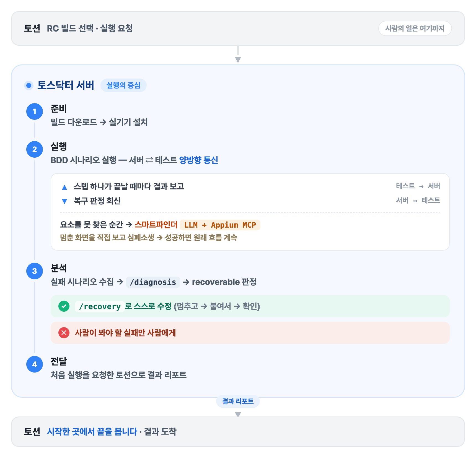
Task: Click the 실행의 중심 badge
Action: click(x=123, y=85)
